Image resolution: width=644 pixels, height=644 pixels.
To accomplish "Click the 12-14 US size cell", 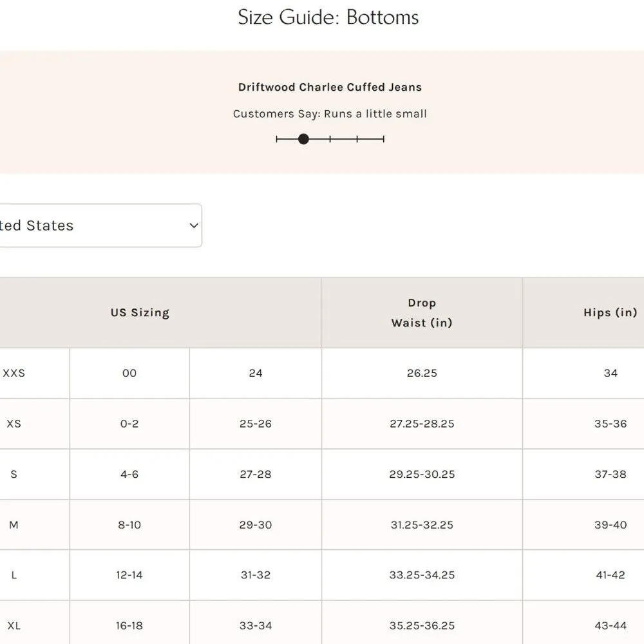I will click(x=129, y=575).
